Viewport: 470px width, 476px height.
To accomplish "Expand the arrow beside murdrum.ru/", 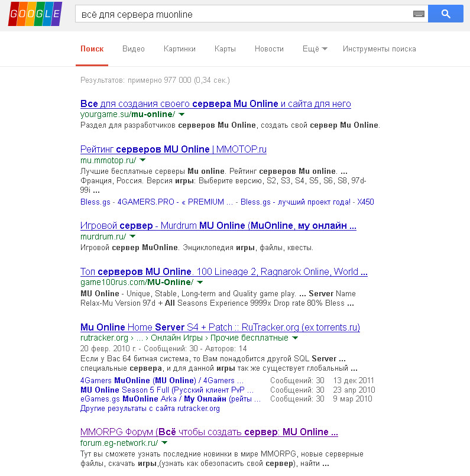I will [132, 237].
